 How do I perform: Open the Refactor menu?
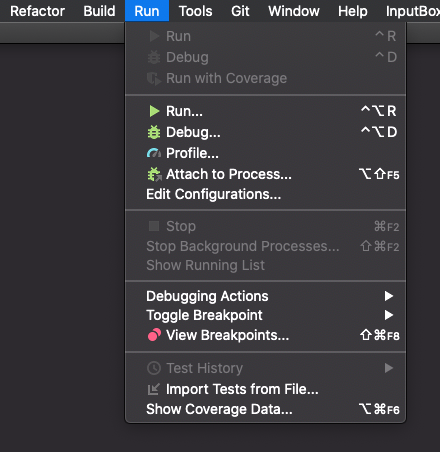pos(37,11)
